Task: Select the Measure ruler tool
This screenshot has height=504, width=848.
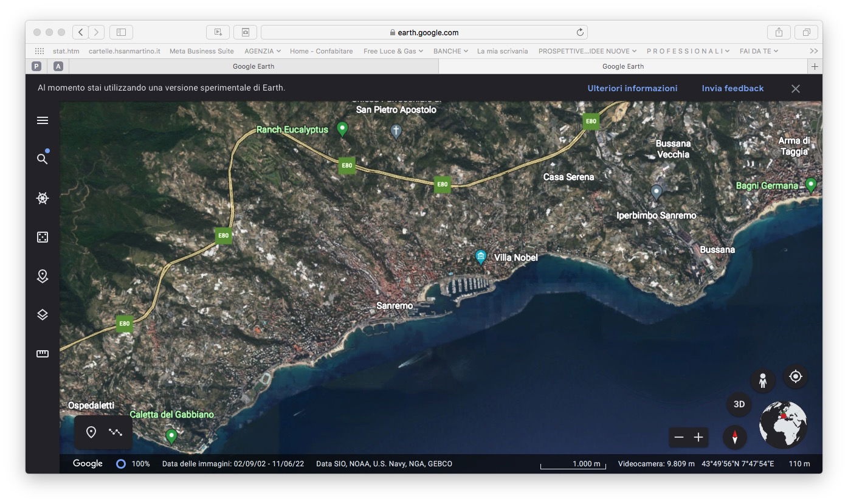Action: tap(43, 354)
